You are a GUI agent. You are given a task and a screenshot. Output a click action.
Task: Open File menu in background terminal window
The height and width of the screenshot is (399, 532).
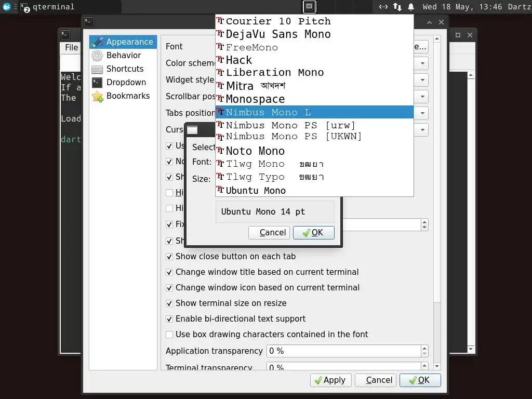(71, 47)
